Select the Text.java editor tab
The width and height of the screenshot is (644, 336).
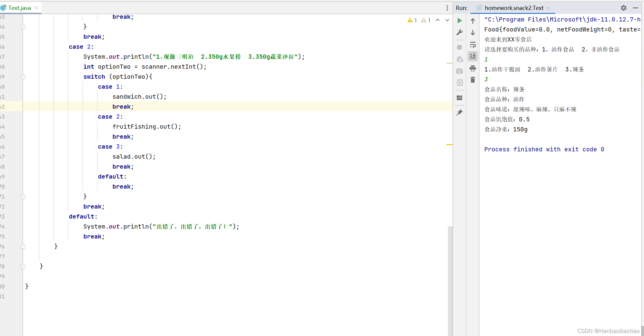pyautogui.click(x=19, y=8)
